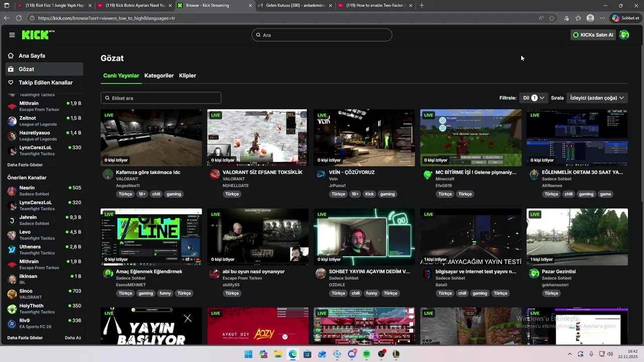Select Hazretiyasuo League of Legends channel
The image size is (644, 362).
click(x=44, y=136)
